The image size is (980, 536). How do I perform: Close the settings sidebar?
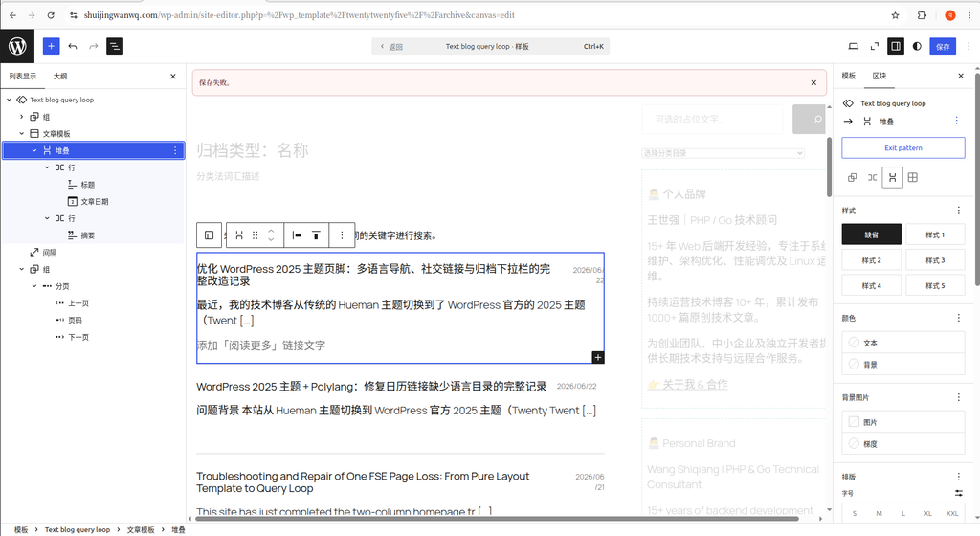coord(961,76)
